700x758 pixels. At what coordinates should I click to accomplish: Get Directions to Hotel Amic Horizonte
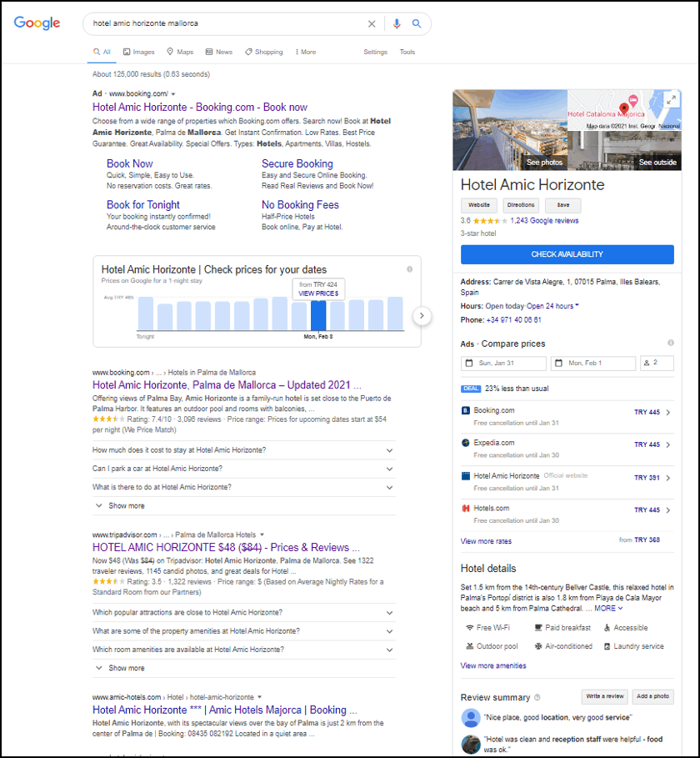521,205
